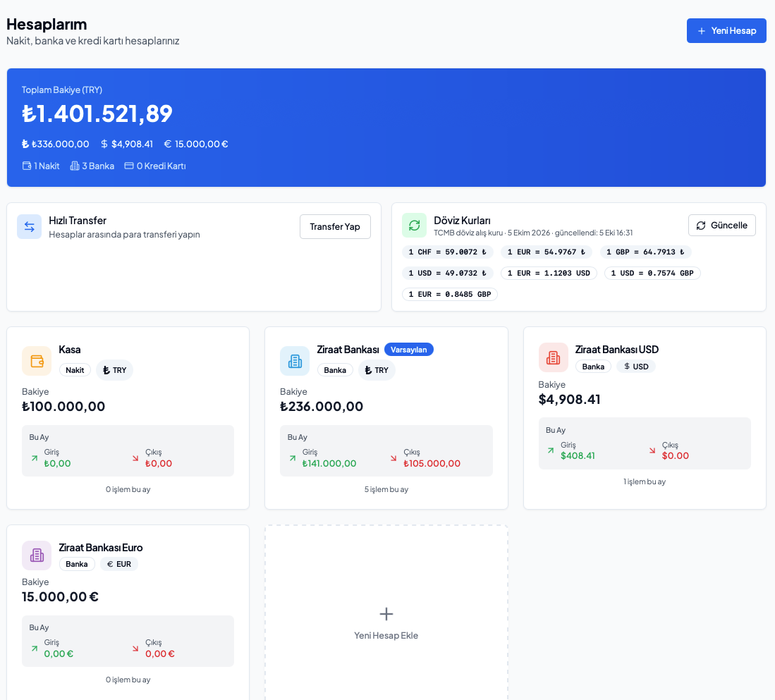
Task: Click the plus icon in Yeni Hesap Ekle card
Action: pyautogui.click(x=386, y=614)
